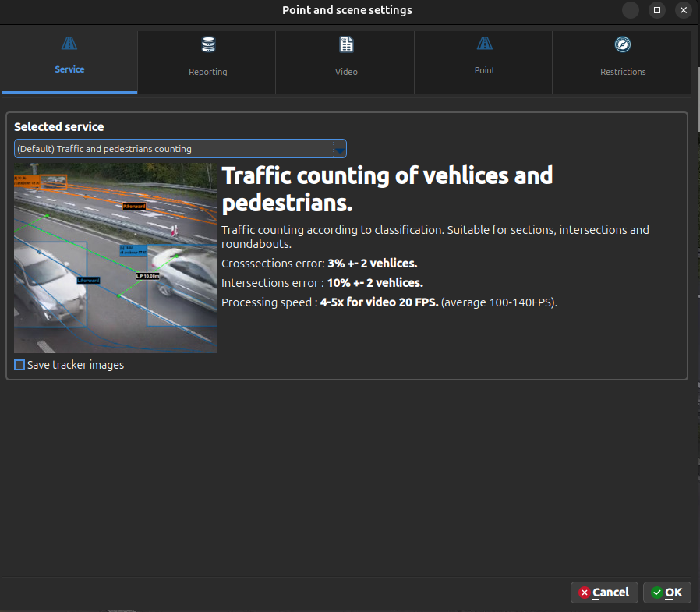Image resolution: width=700 pixels, height=612 pixels.
Task: Click the 'Point and scene settings' window title
Action: click(x=347, y=10)
